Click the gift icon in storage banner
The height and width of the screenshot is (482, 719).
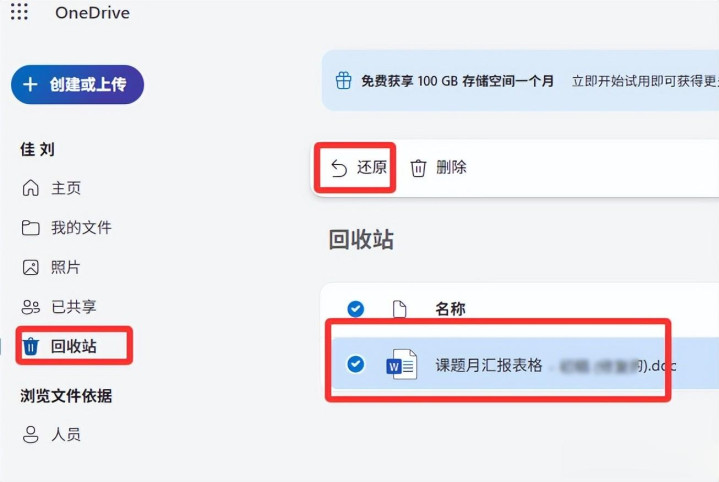[x=343, y=81]
